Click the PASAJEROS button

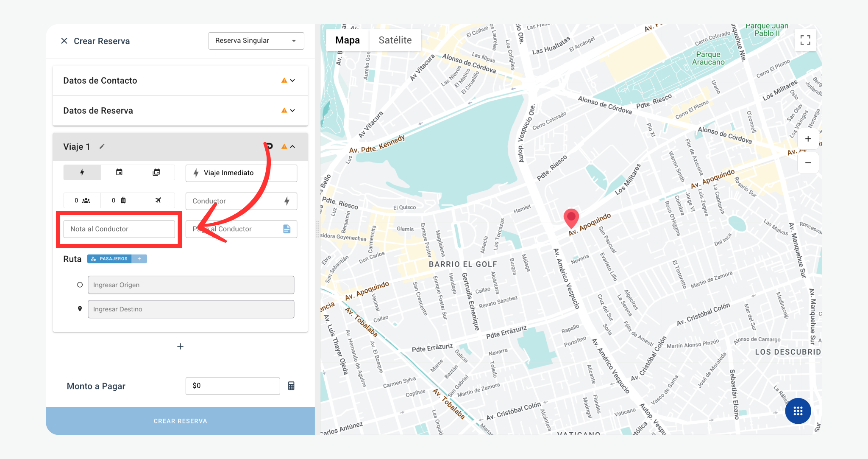point(109,259)
